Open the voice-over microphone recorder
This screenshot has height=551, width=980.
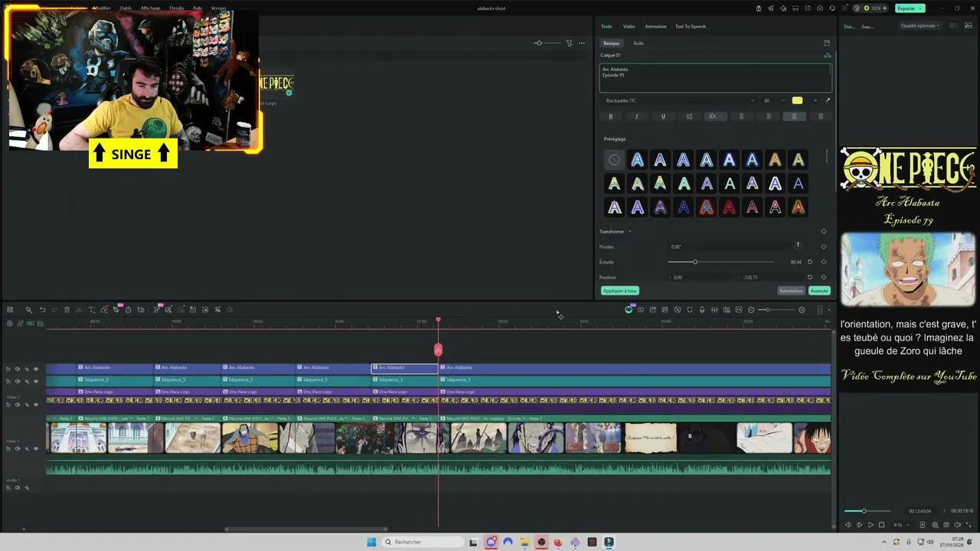(702, 310)
